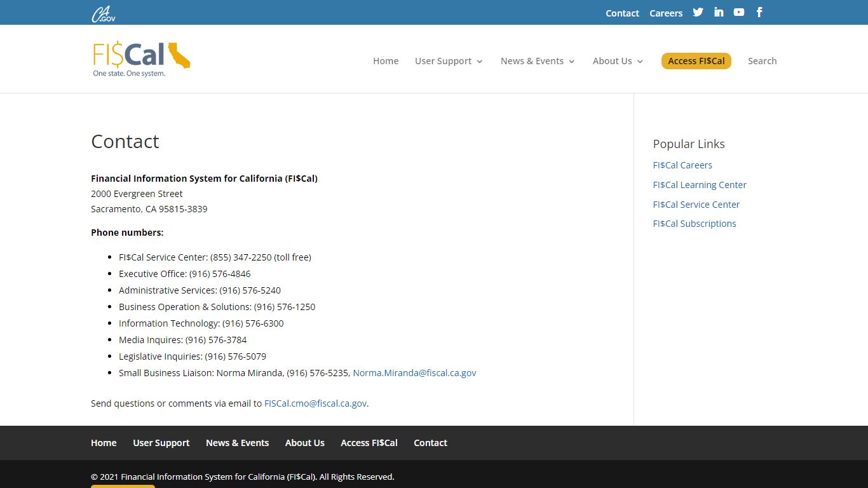Open the YouTube icon in top bar
This screenshot has width=868, height=488.
pos(739,12)
